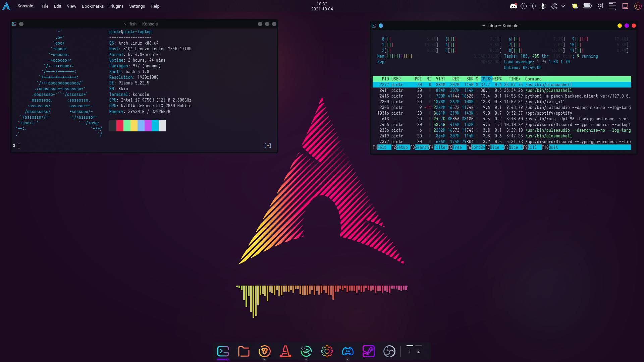Image resolution: width=644 pixels, height=362 pixels.
Task: Click the red color block in neofetch
Action: (x=120, y=126)
